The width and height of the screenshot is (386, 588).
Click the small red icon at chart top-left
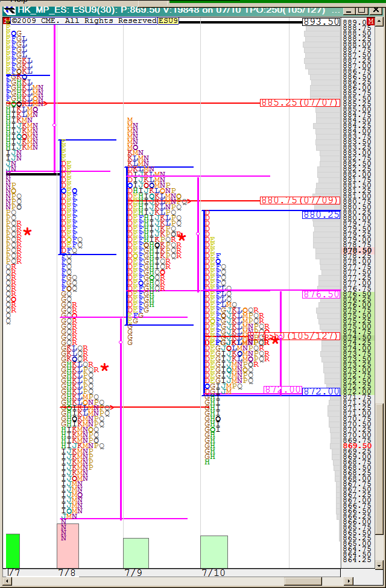pos(6,22)
